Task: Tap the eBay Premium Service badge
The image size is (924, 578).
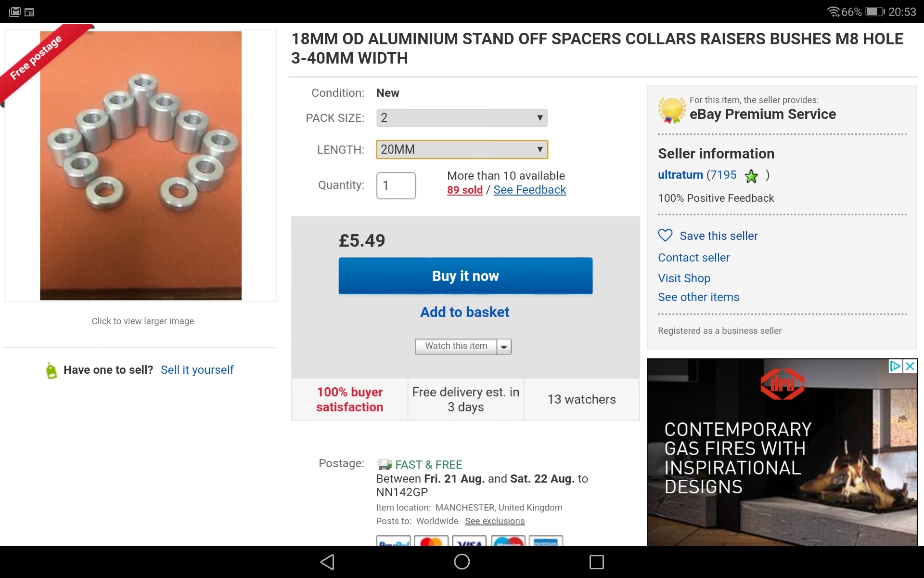Action: (672, 110)
